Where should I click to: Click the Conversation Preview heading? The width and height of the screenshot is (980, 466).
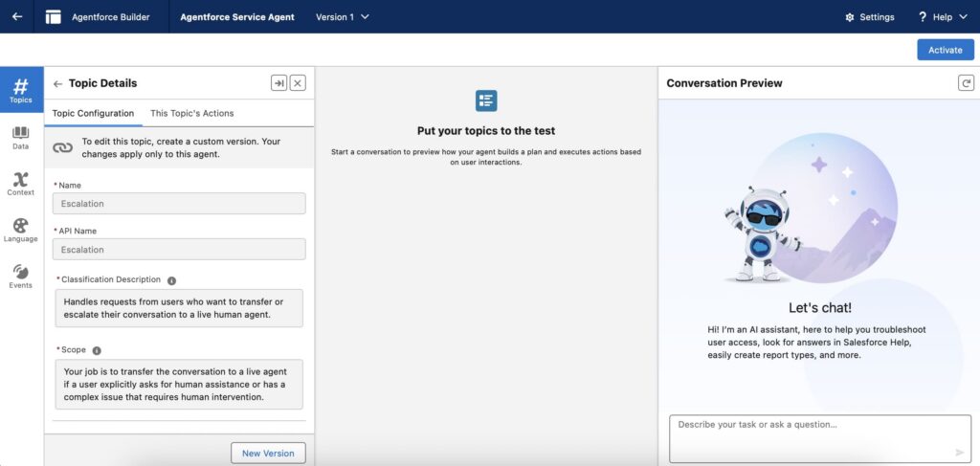724,83
